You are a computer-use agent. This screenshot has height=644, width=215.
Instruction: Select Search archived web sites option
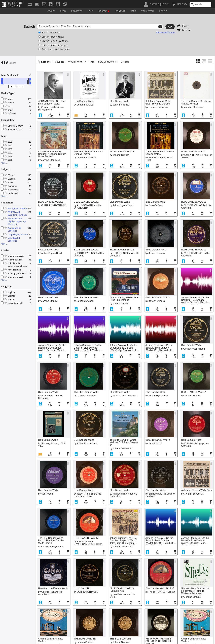pos(39,49)
